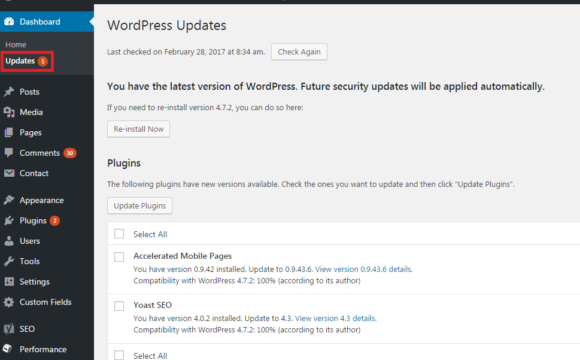Click 'If you need to re-install version 4.7.2' text

pyautogui.click(x=205, y=108)
